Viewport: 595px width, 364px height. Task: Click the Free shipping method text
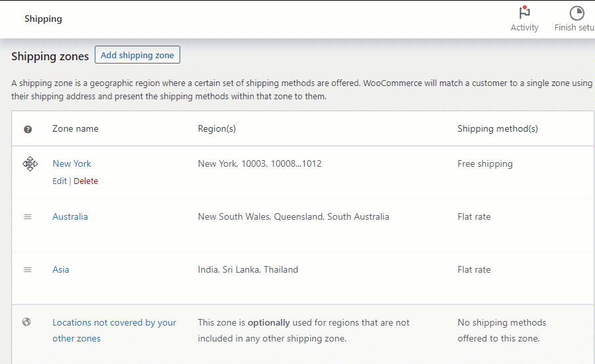coord(485,164)
